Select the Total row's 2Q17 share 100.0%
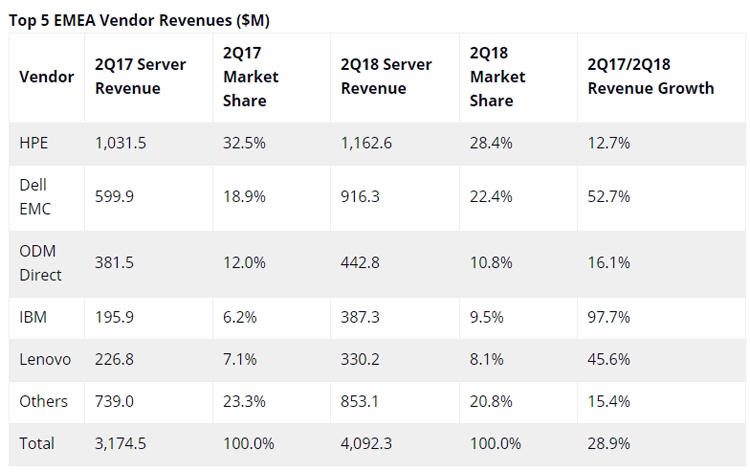Image resolution: width=750 pixels, height=472 pixels. [249, 443]
